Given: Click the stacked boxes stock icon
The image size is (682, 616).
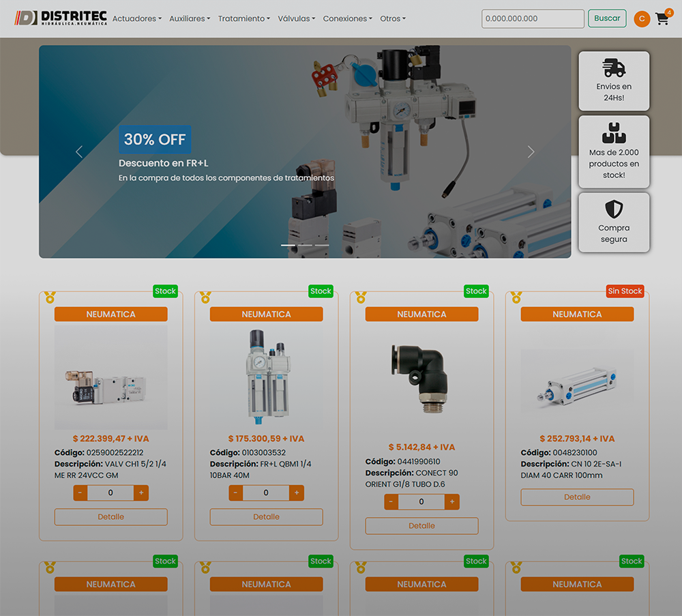Looking at the screenshot, I should pos(614,132).
